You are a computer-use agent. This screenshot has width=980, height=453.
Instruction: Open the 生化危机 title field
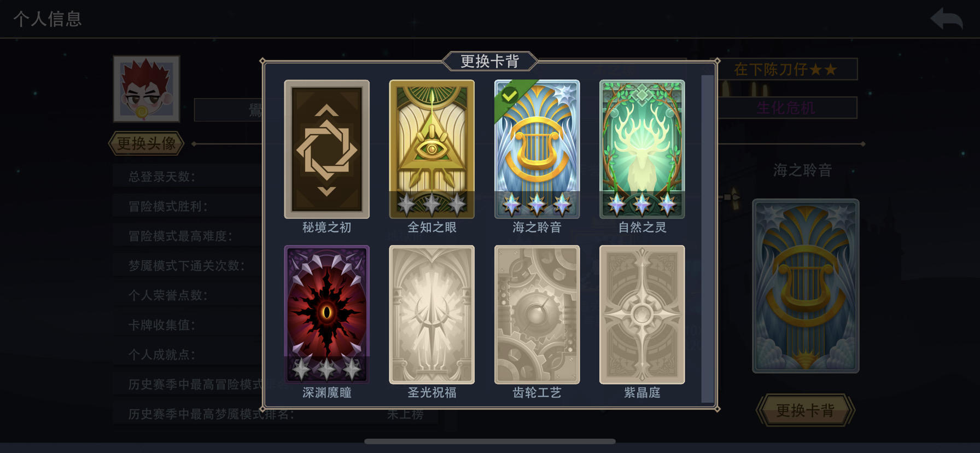[785, 108]
